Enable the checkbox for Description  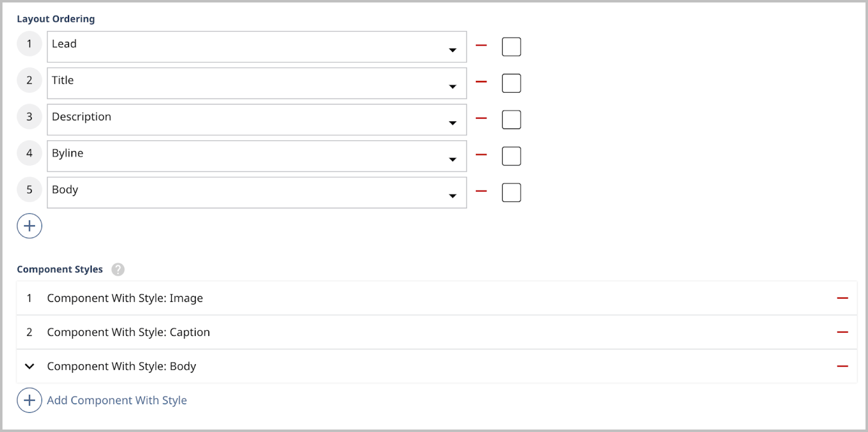[511, 119]
